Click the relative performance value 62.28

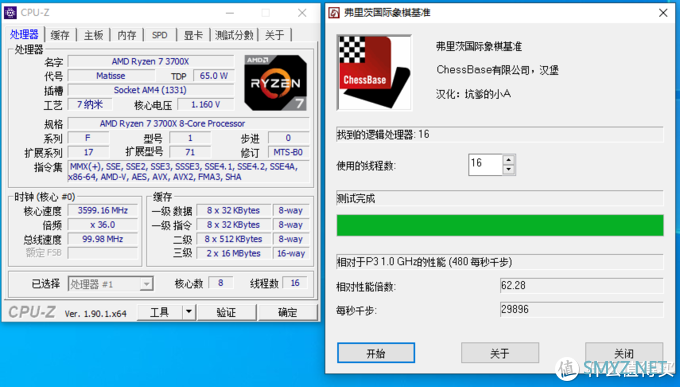[x=582, y=285]
